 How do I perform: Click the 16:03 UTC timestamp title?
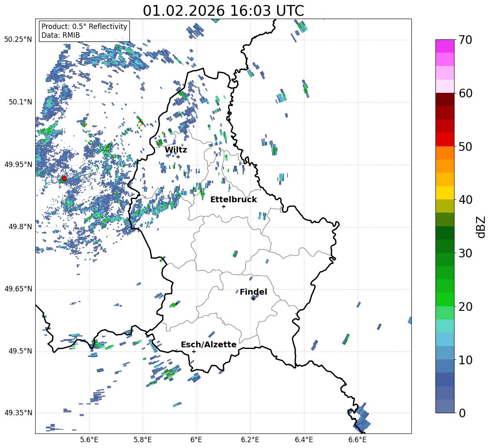223,11
